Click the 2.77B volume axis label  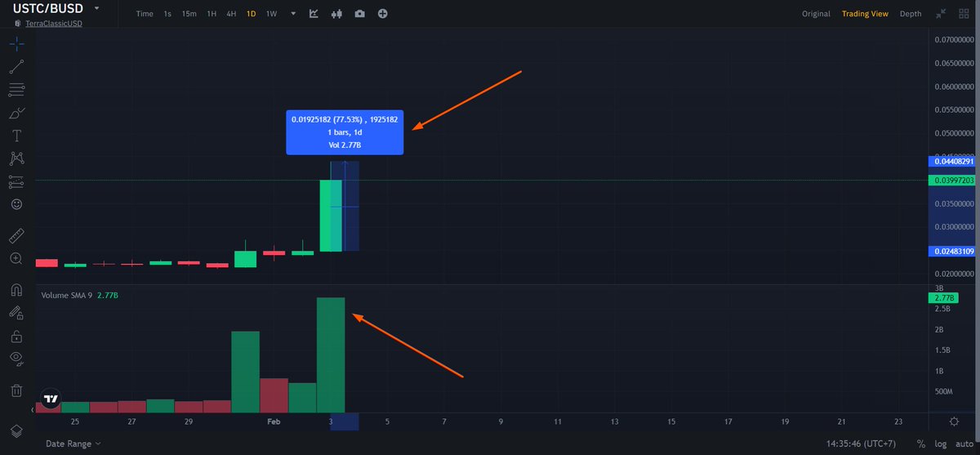tap(944, 298)
